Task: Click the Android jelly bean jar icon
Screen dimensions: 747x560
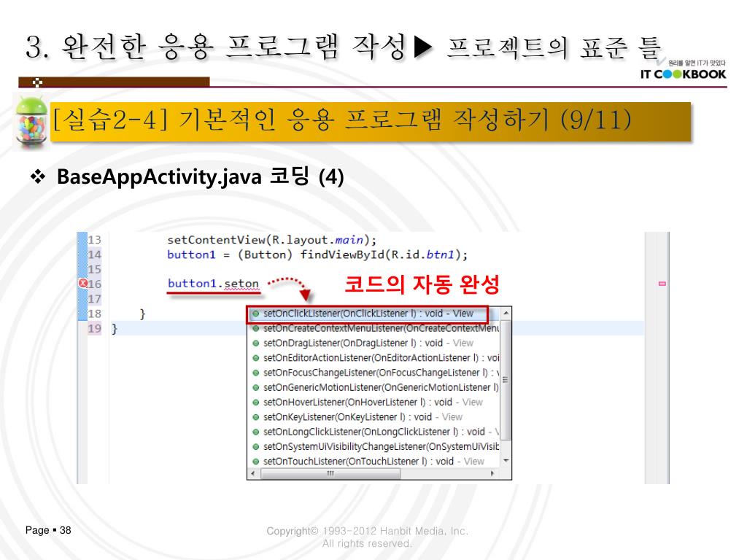Action: (x=31, y=122)
